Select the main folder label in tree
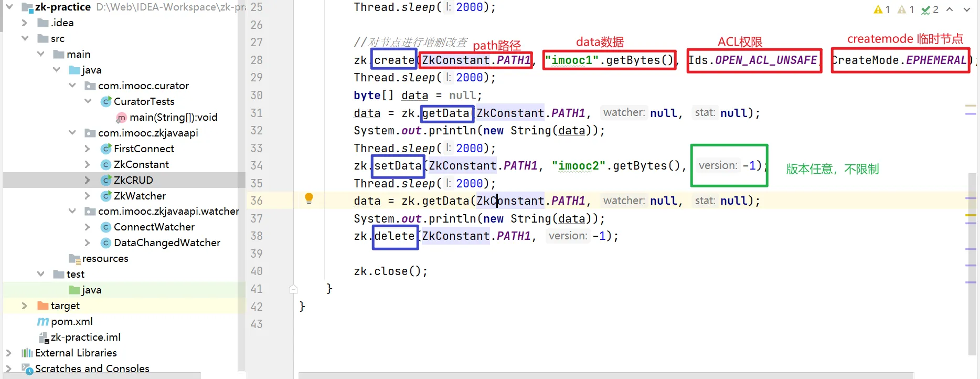980x379 pixels. [79, 55]
